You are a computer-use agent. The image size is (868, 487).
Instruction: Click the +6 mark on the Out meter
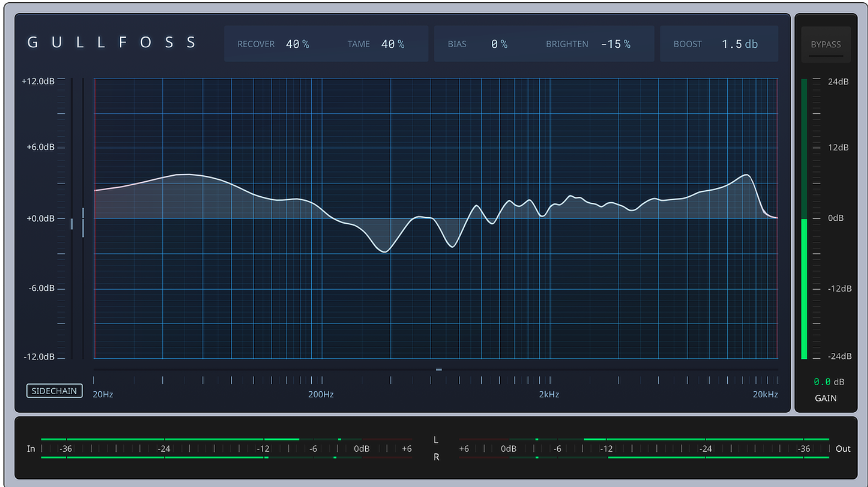pos(464,449)
